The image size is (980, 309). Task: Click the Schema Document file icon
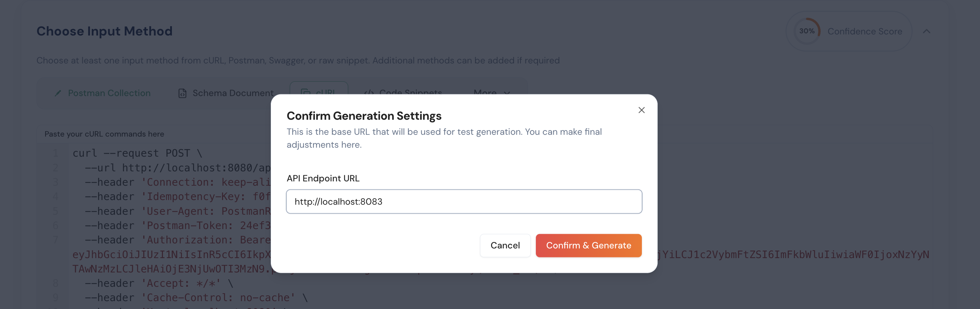[x=182, y=93]
